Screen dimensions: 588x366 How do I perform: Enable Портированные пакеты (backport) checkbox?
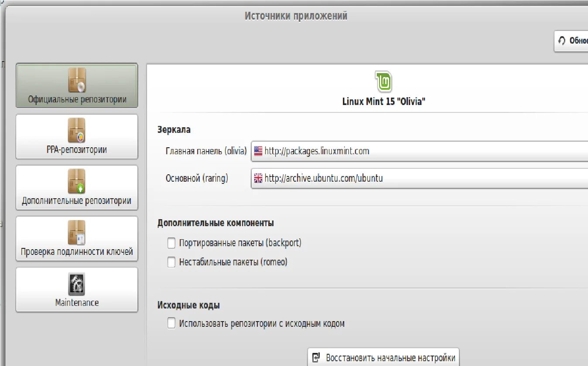pyautogui.click(x=171, y=243)
